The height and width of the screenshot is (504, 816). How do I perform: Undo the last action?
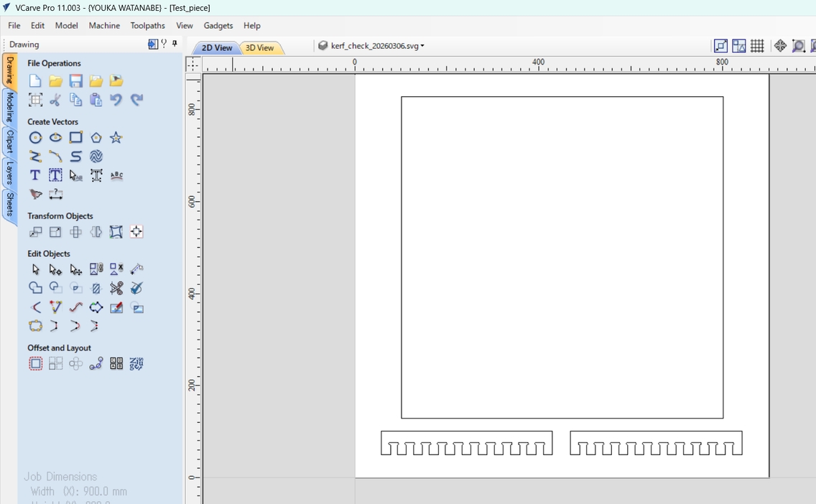(x=116, y=99)
